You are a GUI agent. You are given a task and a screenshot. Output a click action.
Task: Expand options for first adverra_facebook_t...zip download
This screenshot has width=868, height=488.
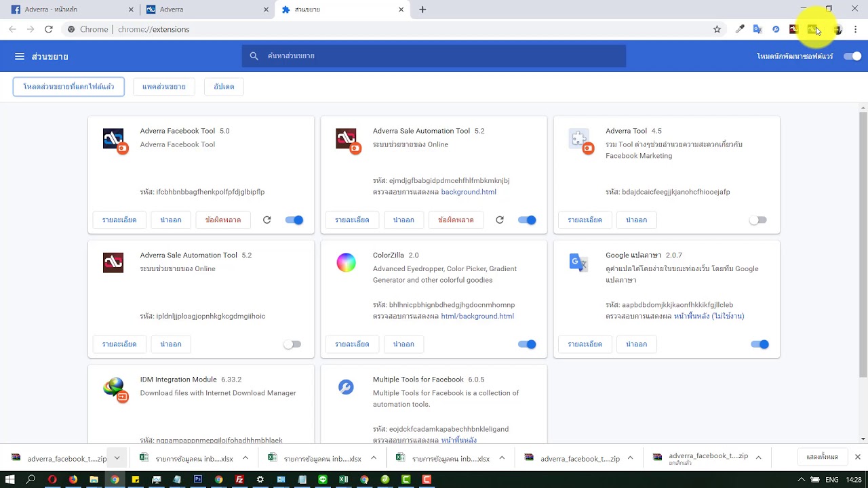(x=117, y=458)
